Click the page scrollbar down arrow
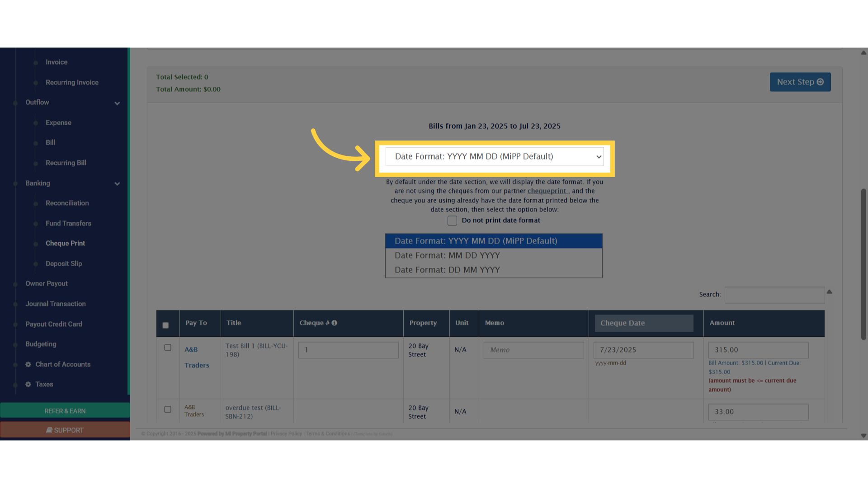The image size is (868, 488). point(863,436)
